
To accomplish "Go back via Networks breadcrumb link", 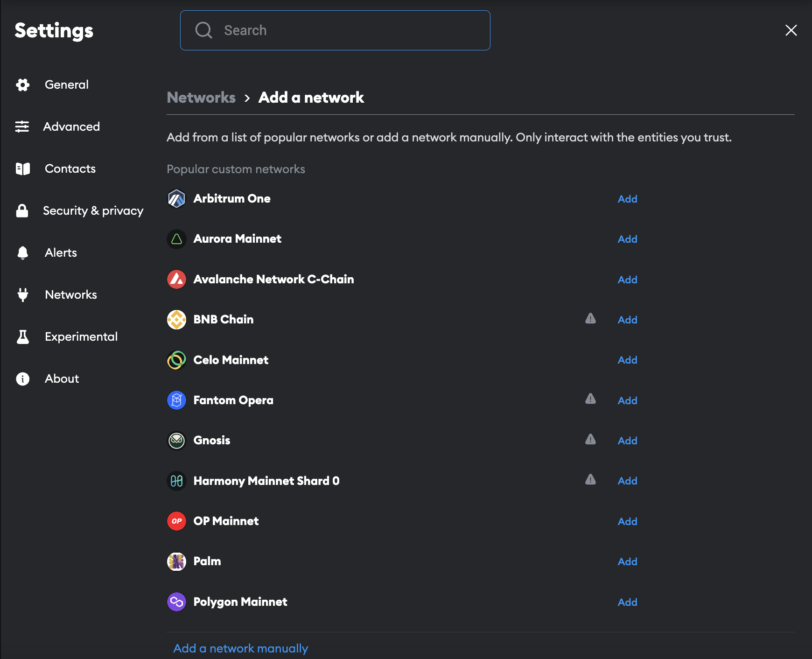I will click(201, 98).
